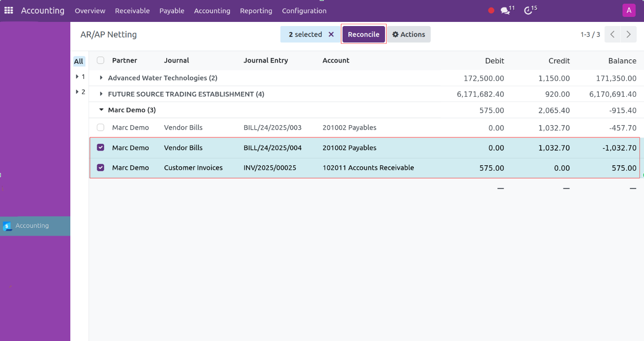Open the Receivable menu
644x341 pixels.
tap(132, 10)
